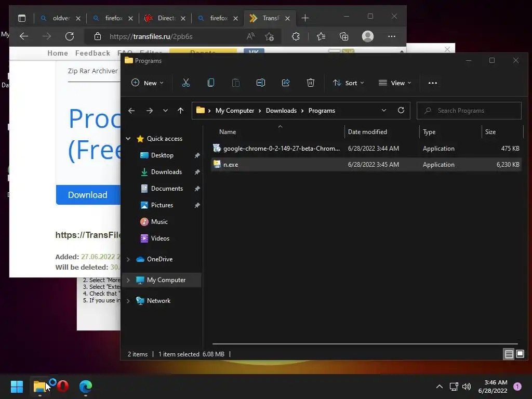Open Edge profile avatar
This screenshot has height=399, width=532.
(367, 36)
